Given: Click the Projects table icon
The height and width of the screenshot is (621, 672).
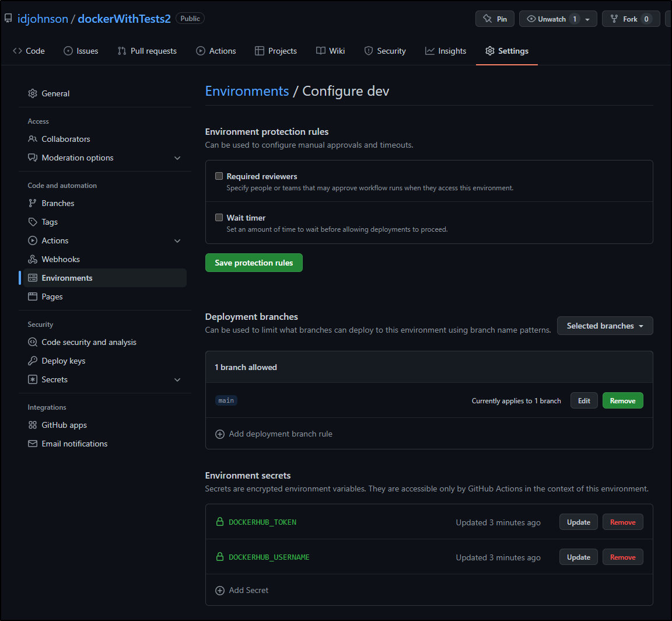Looking at the screenshot, I should [x=259, y=51].
